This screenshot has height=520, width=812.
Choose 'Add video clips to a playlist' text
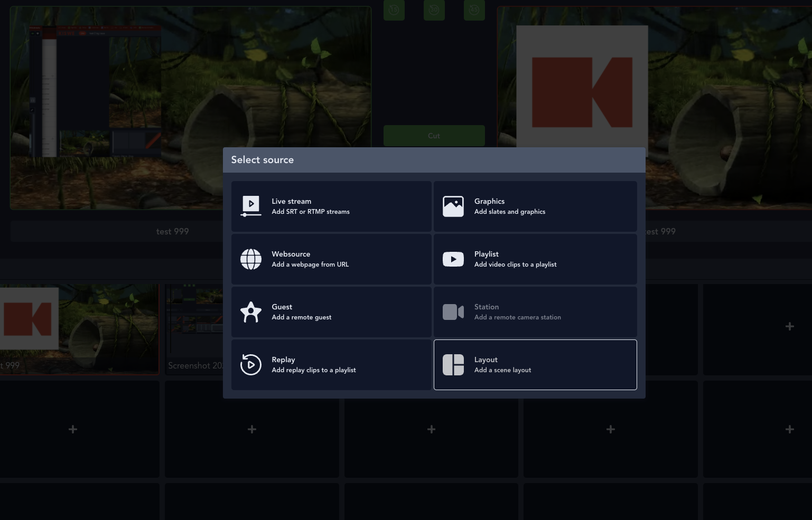point(516,264)
